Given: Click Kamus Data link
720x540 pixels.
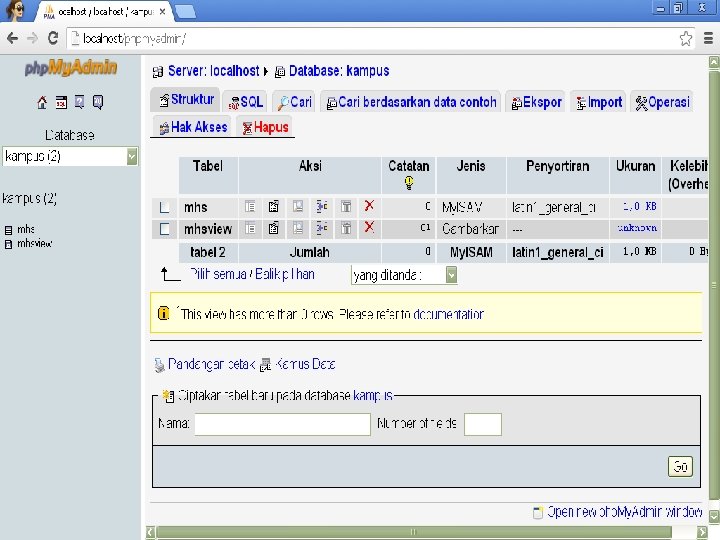Looking at the screenshot, I should coord(305,364).
